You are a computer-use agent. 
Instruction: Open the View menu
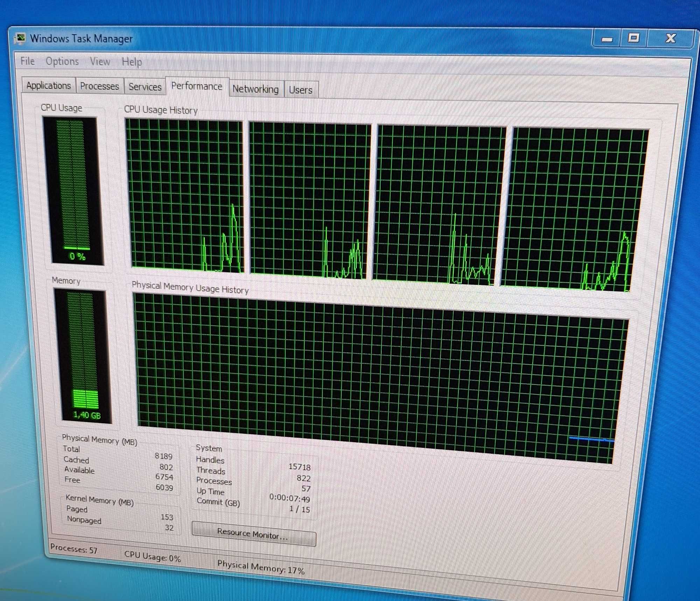pos(100,62)
